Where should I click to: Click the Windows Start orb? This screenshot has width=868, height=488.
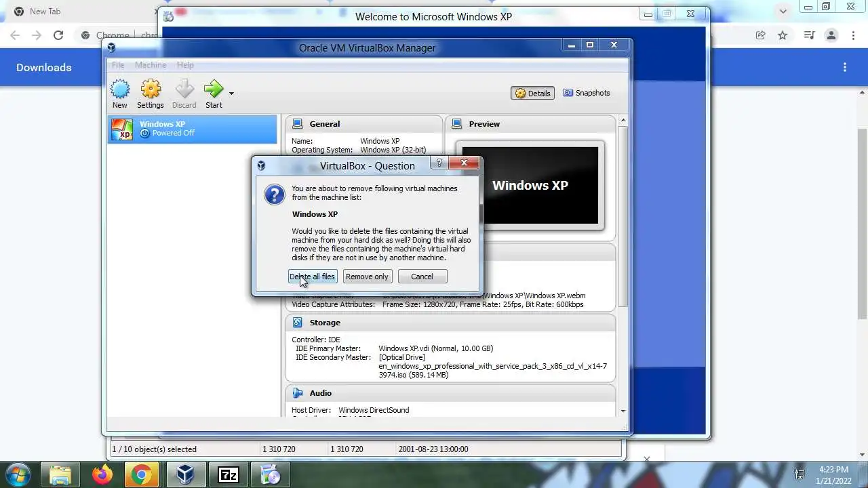[x=18, y=474]
